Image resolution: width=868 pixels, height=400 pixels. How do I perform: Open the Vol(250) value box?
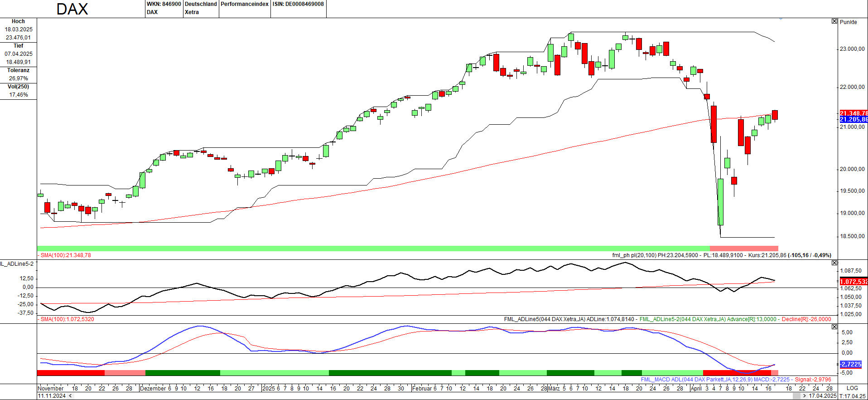pyautogui.click(x=19, y=91)
